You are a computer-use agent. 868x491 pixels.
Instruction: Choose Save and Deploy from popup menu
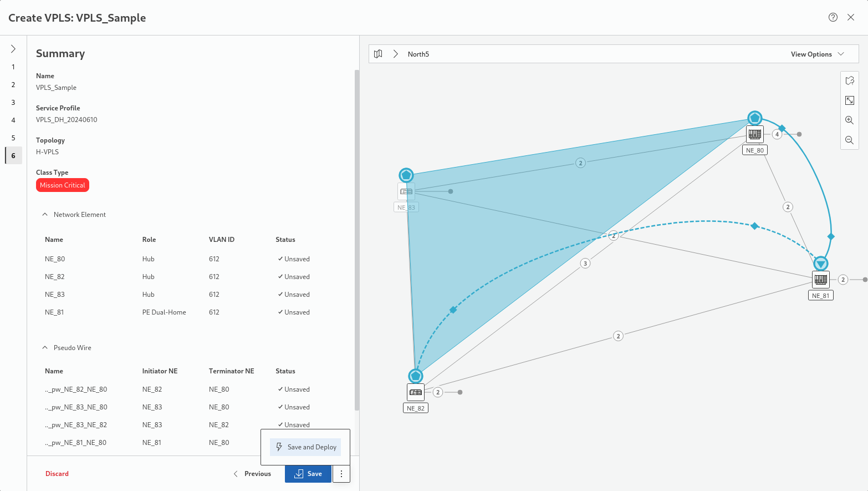tap(305, 447)
